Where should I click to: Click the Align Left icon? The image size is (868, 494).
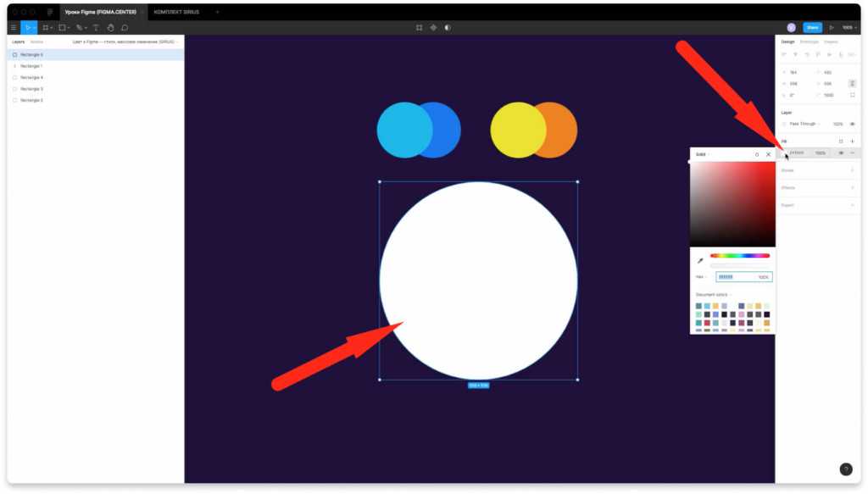(784, 55)
